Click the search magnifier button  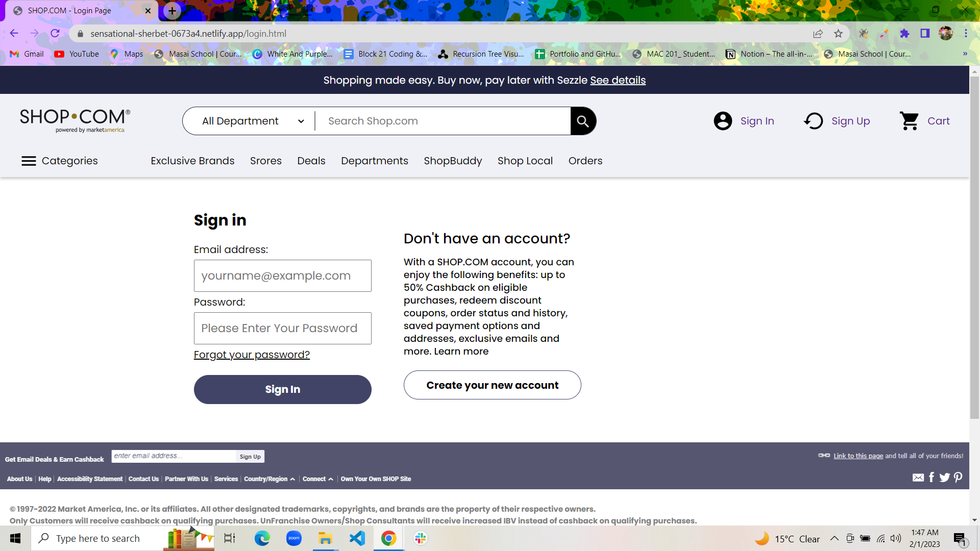(x=583, y=121)
